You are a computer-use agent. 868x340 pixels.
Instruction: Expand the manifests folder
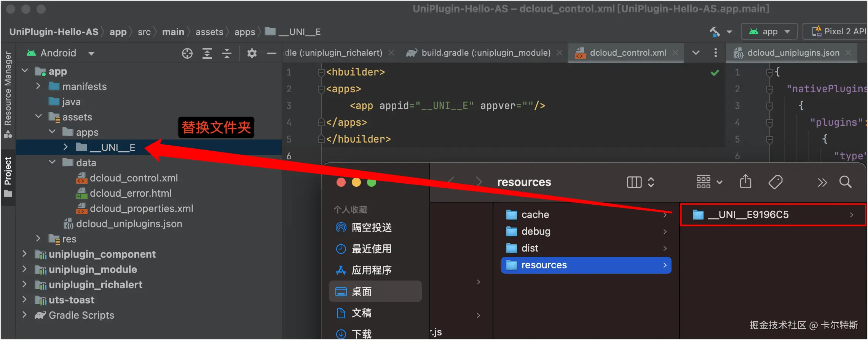38,86
